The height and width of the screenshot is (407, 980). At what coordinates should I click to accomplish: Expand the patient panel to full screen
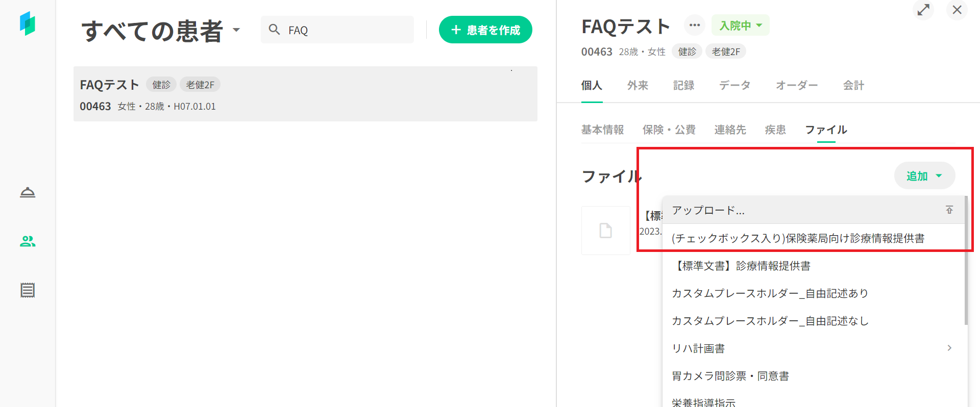pos(923,10)
